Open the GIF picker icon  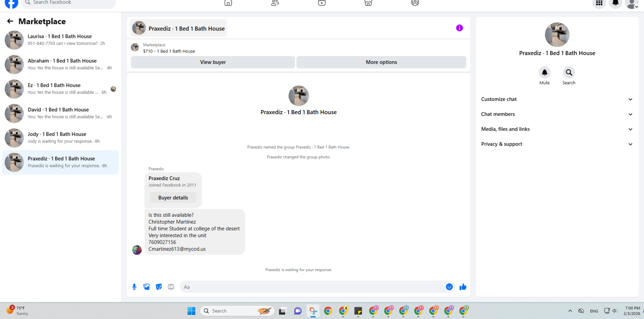point(171,287)
